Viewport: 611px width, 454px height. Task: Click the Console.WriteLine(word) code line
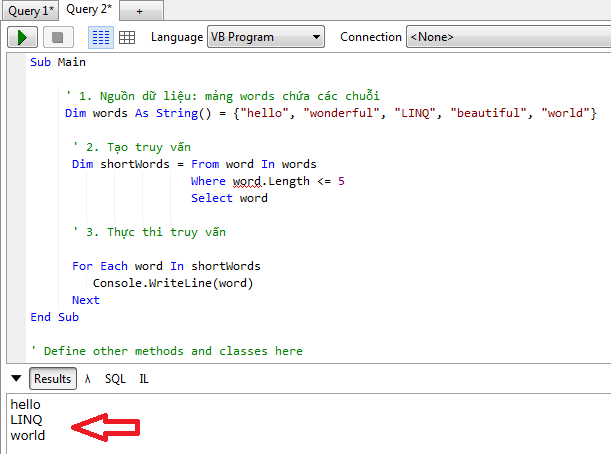click(173, 283)
